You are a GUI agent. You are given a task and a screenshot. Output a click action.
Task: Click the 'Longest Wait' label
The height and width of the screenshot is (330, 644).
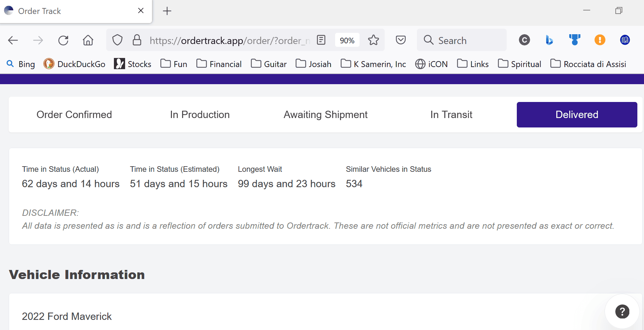click(x=260, y=169)
